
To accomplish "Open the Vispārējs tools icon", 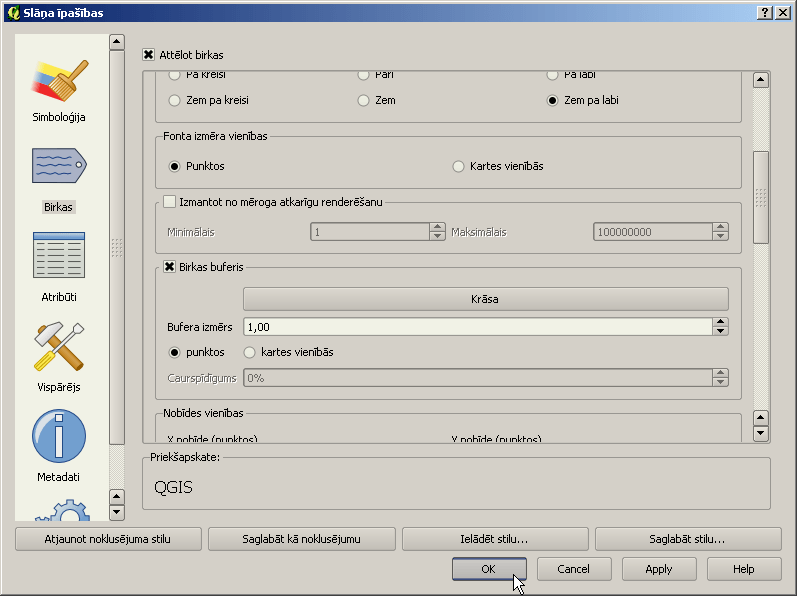I will pos(59,347).
